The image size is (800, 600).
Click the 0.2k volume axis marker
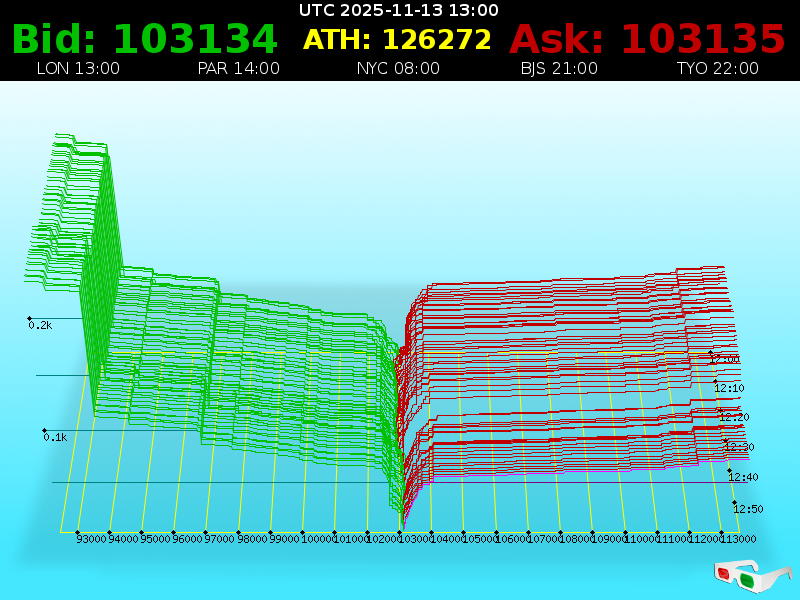(x=40, y=325)
